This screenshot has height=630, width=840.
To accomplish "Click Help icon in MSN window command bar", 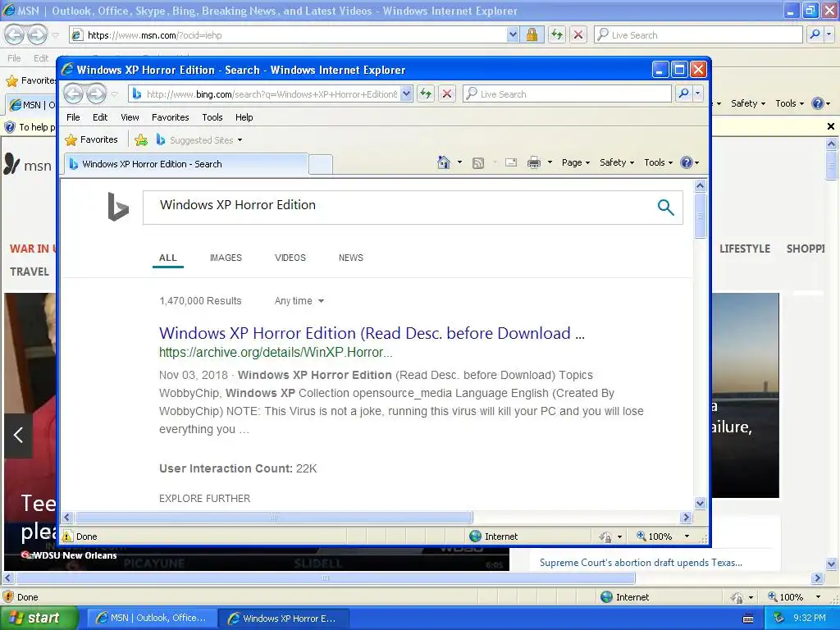I will click(818, 103).
